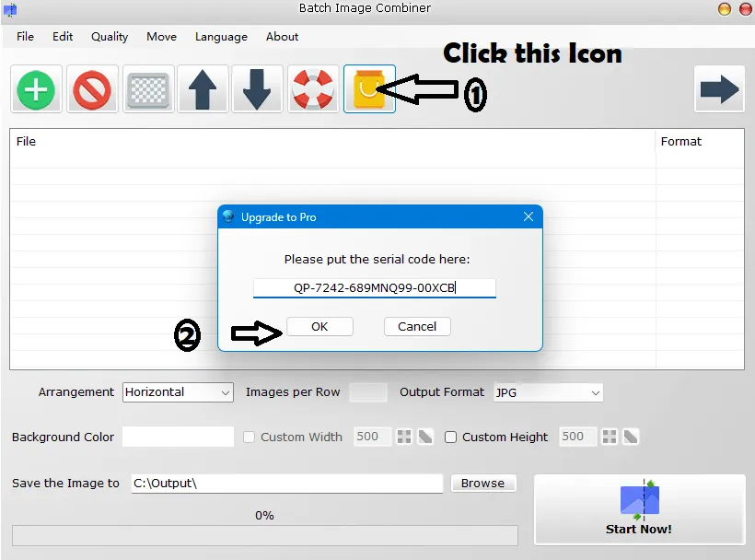Click Cancel in the Upgrade to Pro dialog
The width and height of the screenshot is (755, 560).
point(417,326)
